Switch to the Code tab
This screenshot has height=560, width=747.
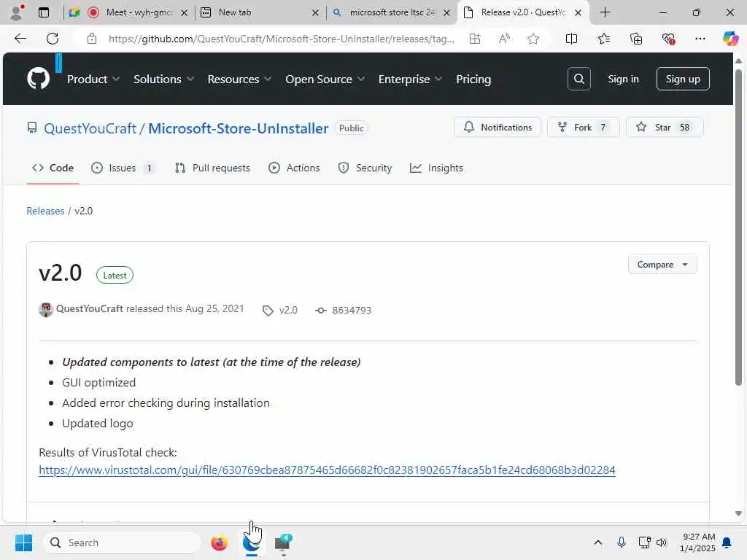click(53, 168)
